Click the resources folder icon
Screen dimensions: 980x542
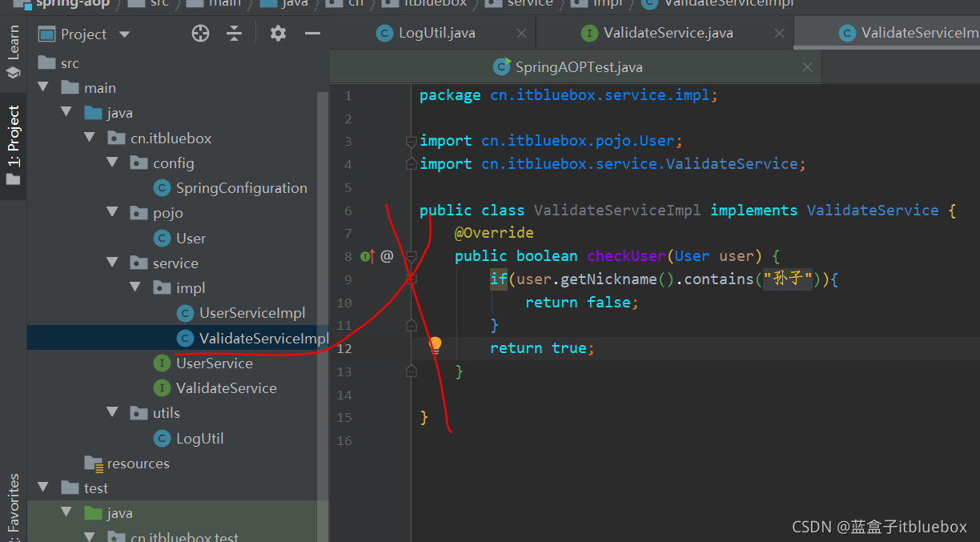(93, 463)
